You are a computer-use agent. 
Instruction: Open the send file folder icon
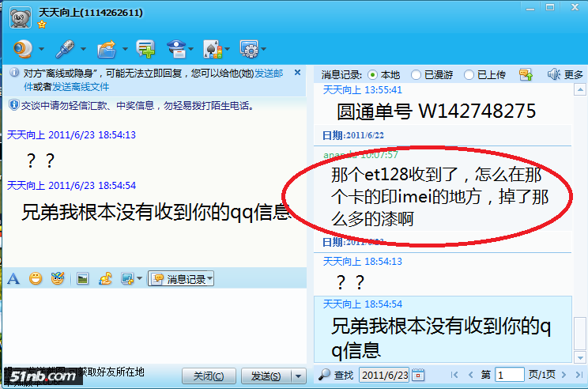click(107, 49)
